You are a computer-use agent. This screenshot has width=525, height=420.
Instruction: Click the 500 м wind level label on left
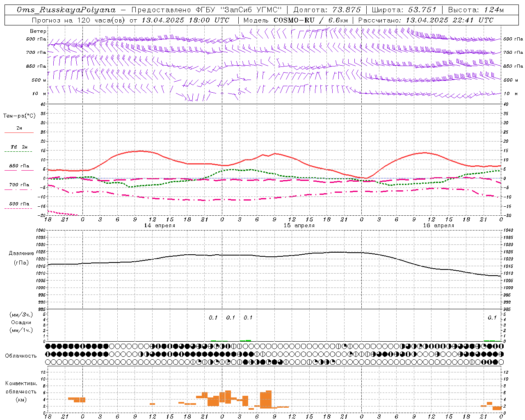pos(39,80)
